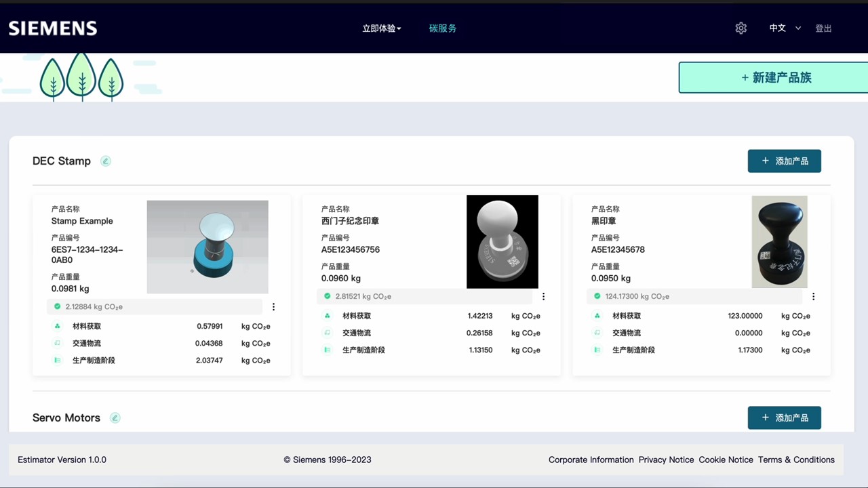
Task: Add product to Servo Motors family
Action: 785,418
